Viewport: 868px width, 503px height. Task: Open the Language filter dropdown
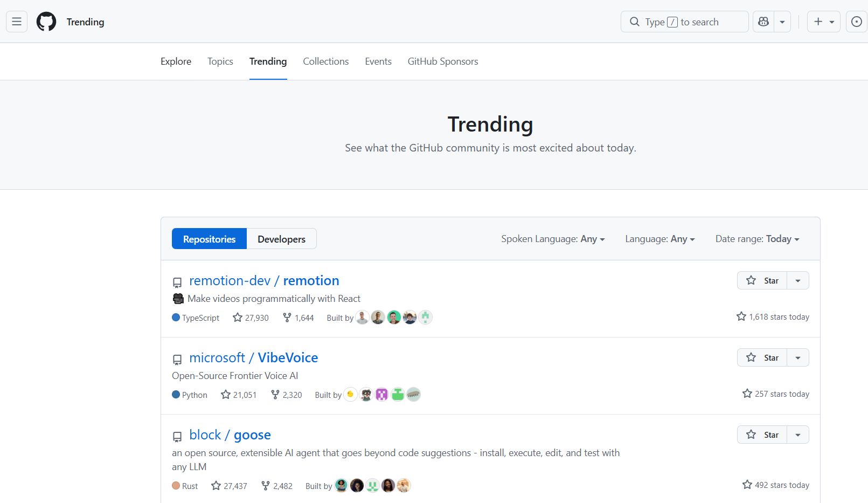coord(660,239)
